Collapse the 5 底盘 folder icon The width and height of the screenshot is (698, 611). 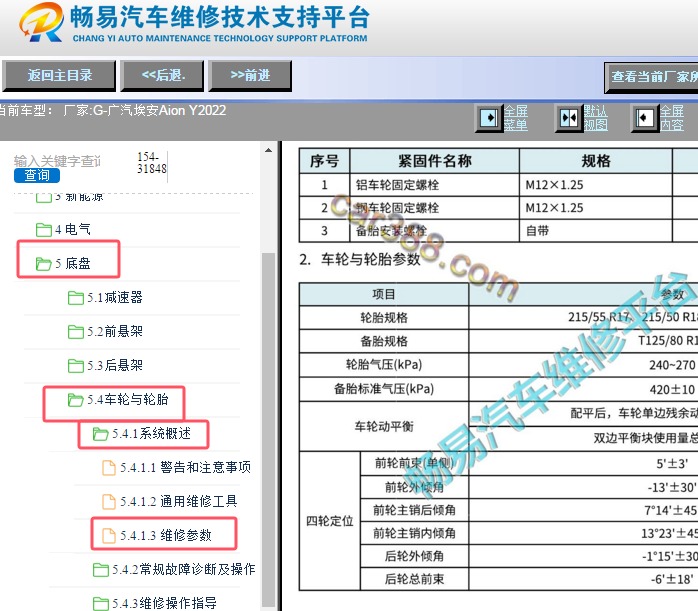[44, 263]
